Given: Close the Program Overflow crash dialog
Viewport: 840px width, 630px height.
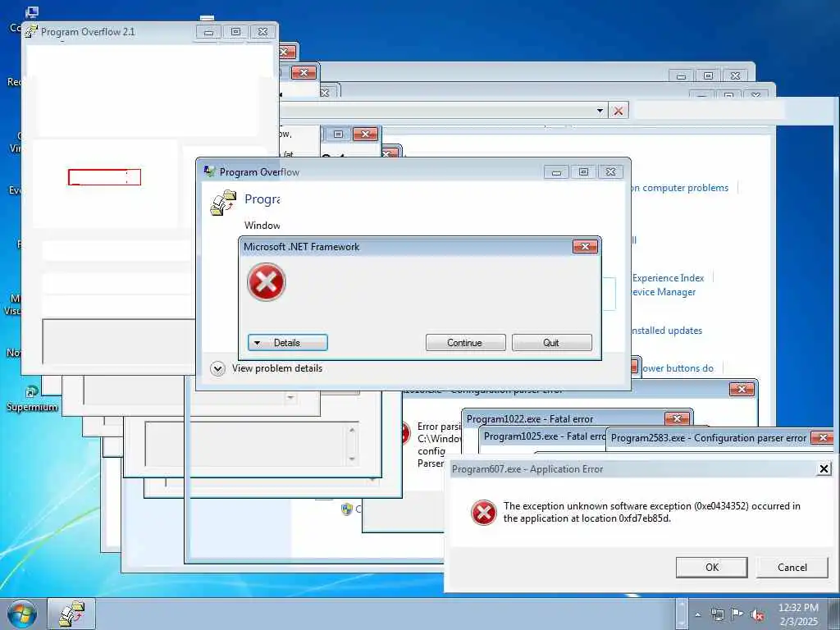Looking at the screenshot, I should coord(610,172).
